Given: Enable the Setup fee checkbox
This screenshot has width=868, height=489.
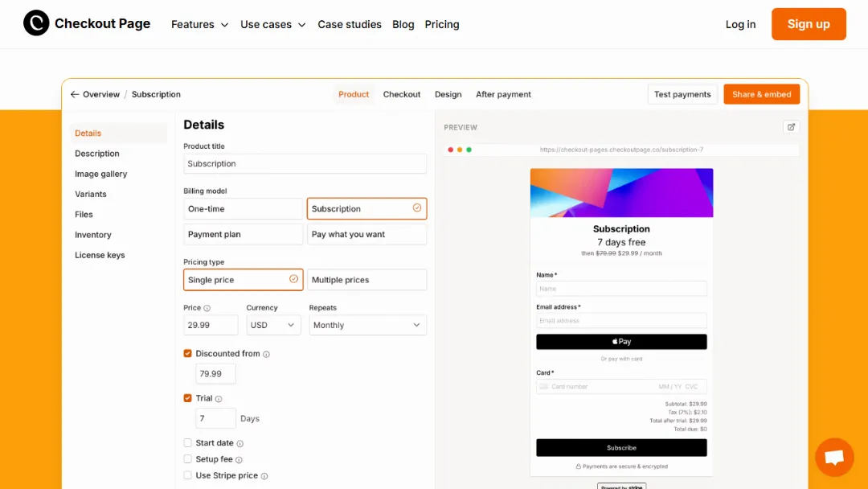Looking at the screenshot, I should coord(187,459).
